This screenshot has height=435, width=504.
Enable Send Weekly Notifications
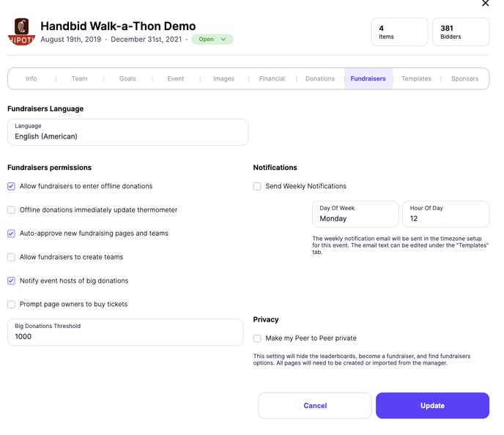pos(257,186)
